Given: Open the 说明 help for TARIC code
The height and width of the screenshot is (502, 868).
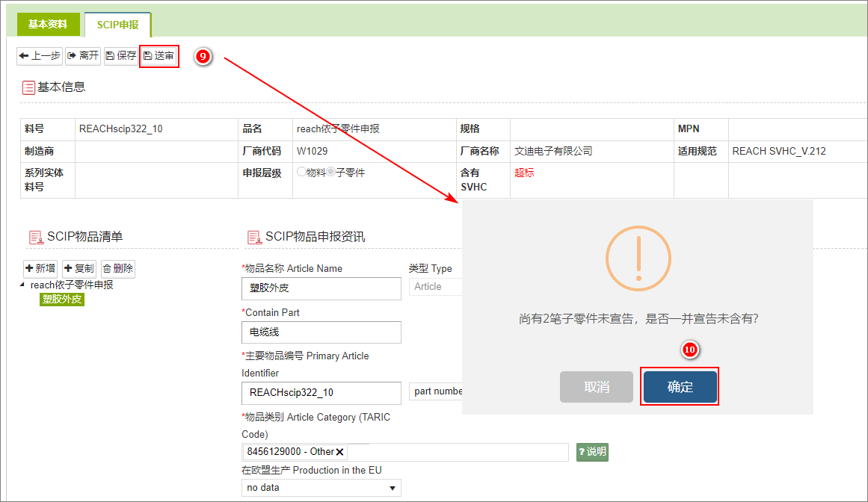Looking at the screenshot, I should point(592,452).
